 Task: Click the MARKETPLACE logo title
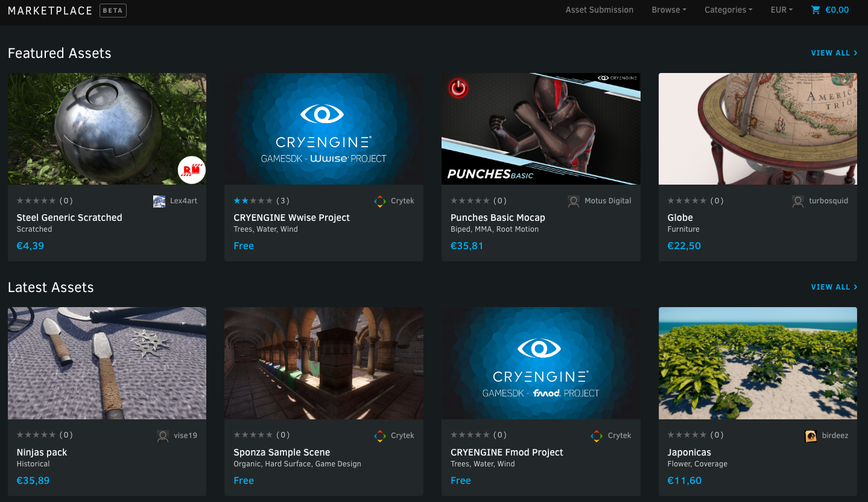(50, 10)
